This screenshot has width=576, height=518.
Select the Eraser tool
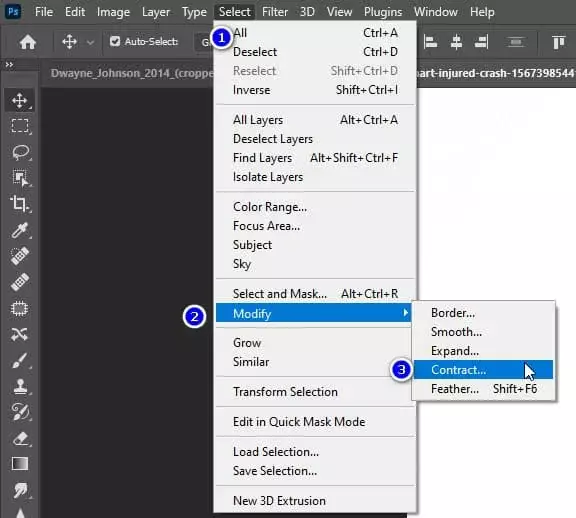click(20, 438)
